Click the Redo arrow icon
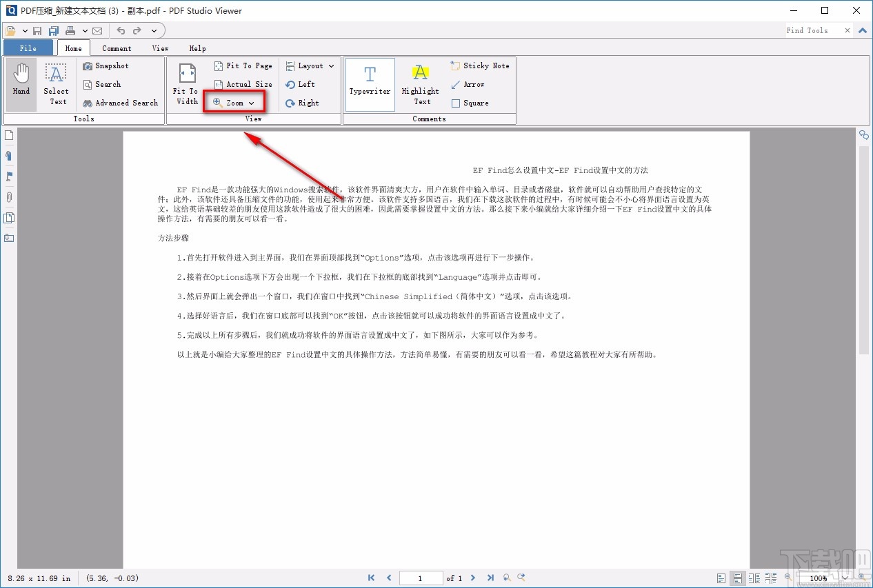Screen dimensions: 873x588 [x=137, y=30]
